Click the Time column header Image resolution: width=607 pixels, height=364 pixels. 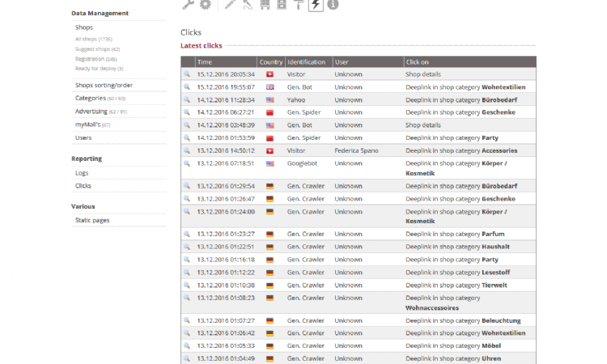(x=205, y=61)
